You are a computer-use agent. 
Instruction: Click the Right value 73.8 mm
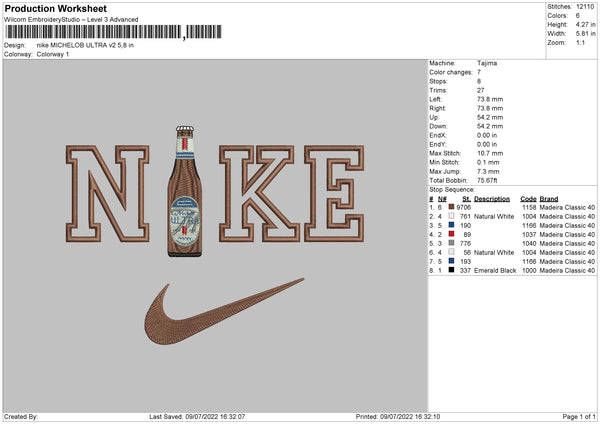[490, 108]
